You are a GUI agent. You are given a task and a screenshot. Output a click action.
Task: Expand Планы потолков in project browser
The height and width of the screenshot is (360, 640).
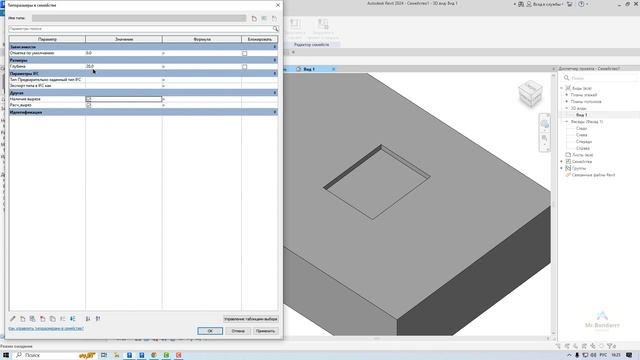(567, 101)
